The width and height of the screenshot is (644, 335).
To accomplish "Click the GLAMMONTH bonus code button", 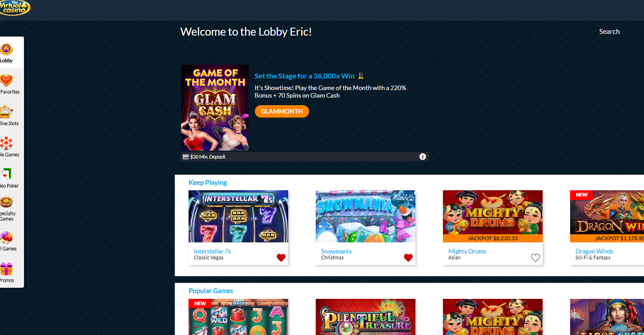I will coord(282,111).
